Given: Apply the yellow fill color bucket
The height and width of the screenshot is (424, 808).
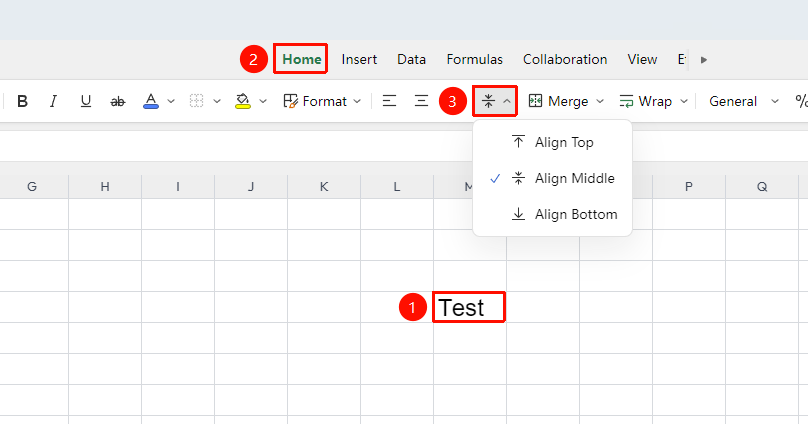Looking at the screenshot, I should click(243, 101).
